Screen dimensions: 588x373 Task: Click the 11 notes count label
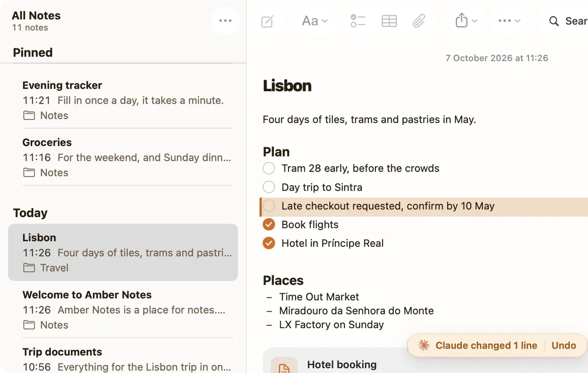[x=30, y=27]
